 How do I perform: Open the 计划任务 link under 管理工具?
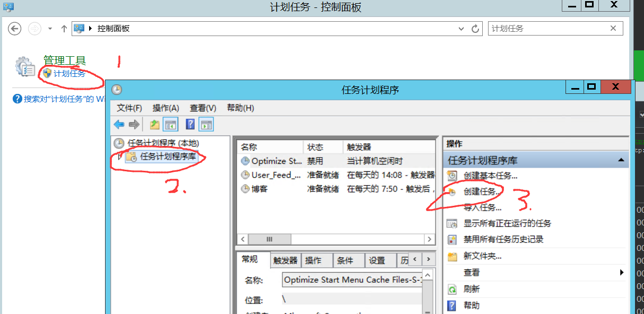click(69, 74)
